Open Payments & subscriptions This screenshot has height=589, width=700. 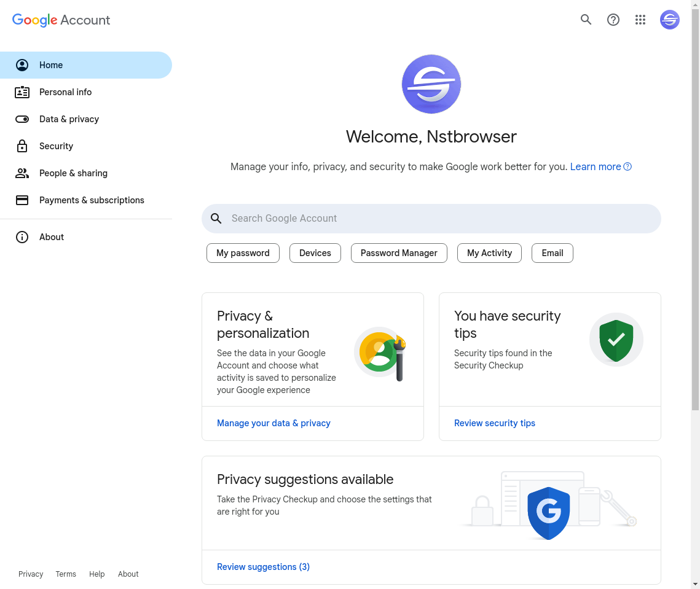tap(85, 200)
